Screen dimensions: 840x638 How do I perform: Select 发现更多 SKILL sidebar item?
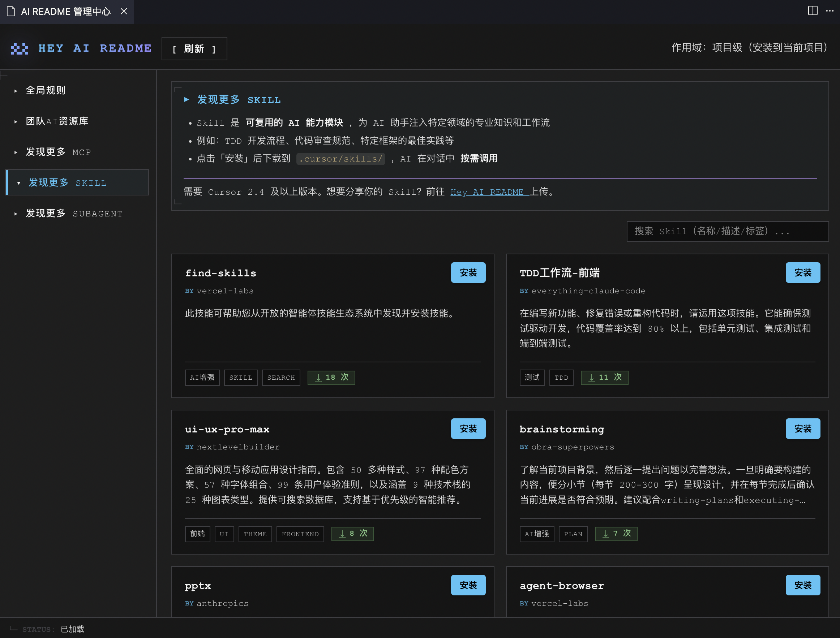(x=77, y=182)
